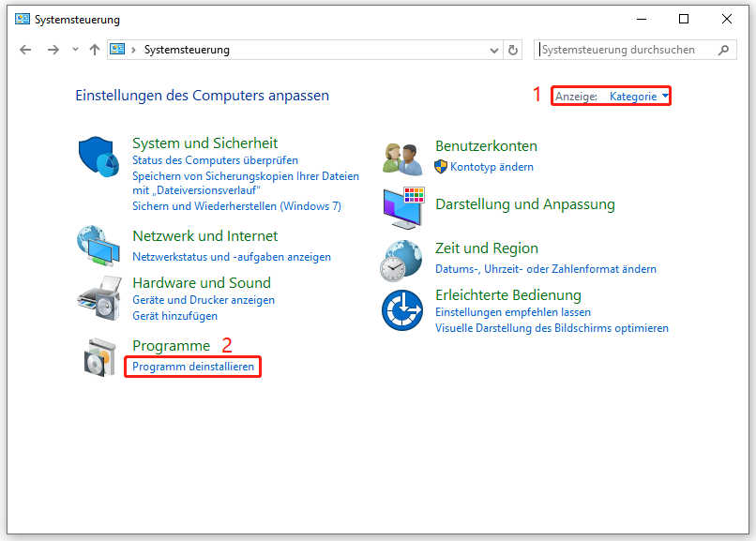Click inside the Systemsteuerung durchsuchen field
Image resolution: width=756 pixels, height=541 pixels.
click(x=619, y=49)
